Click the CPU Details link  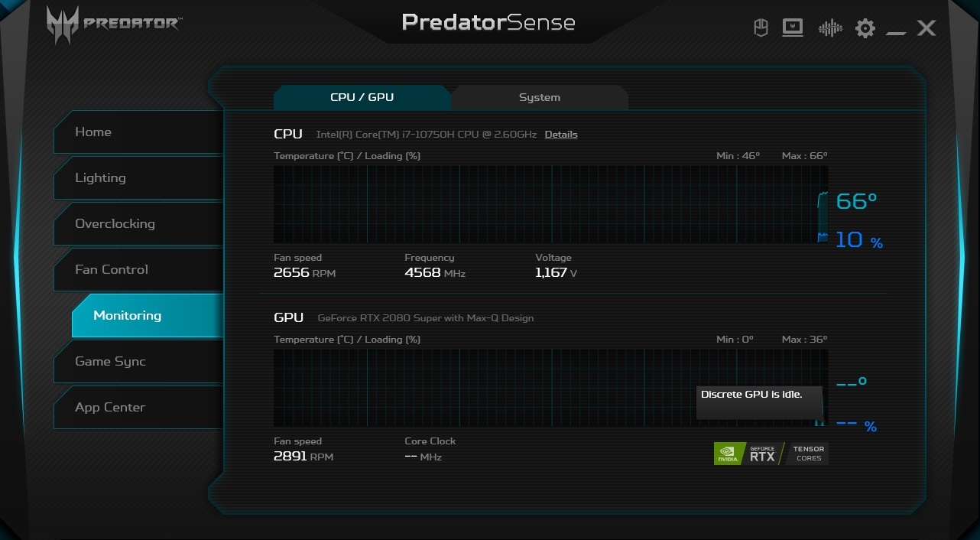pos(561,135)
